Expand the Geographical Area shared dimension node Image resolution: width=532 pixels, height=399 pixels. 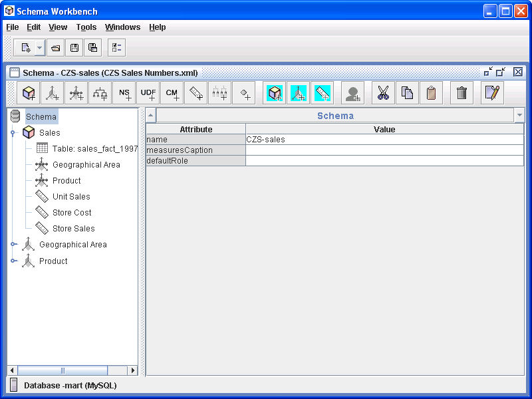tap(13, 244)
